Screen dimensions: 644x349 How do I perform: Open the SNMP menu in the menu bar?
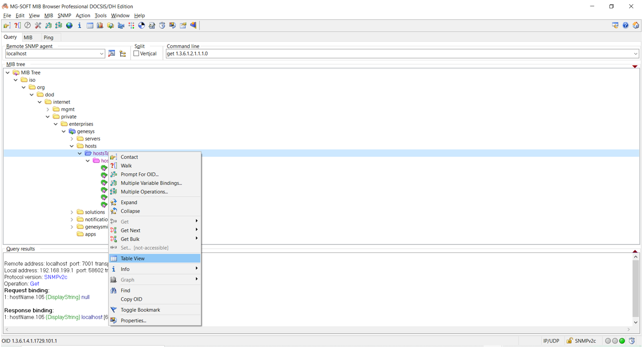click(x=64, y=16)
